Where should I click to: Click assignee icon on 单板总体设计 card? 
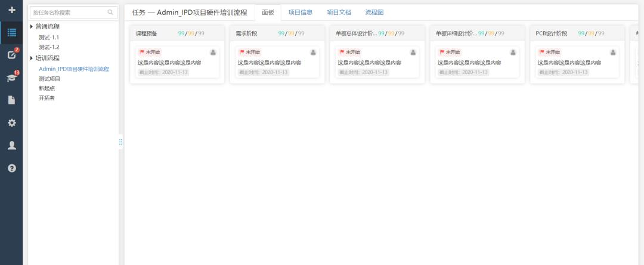[x=413, y=52]
